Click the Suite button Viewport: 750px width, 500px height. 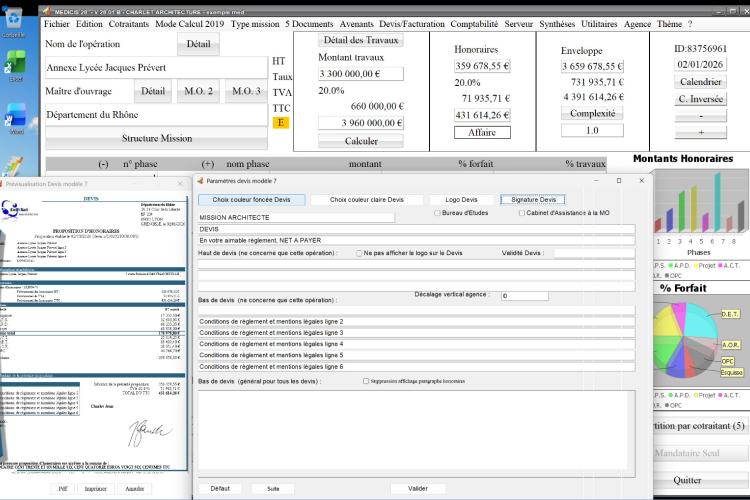[273, 489]
